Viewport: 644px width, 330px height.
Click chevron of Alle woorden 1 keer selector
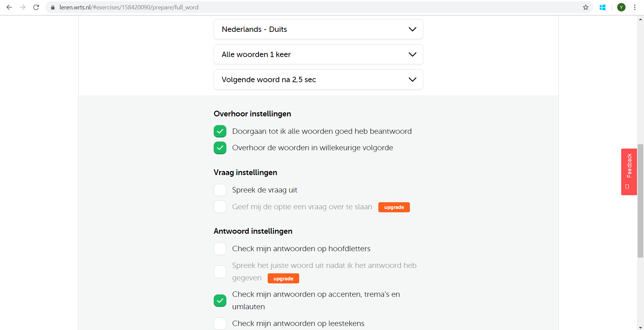coord(413,55)
